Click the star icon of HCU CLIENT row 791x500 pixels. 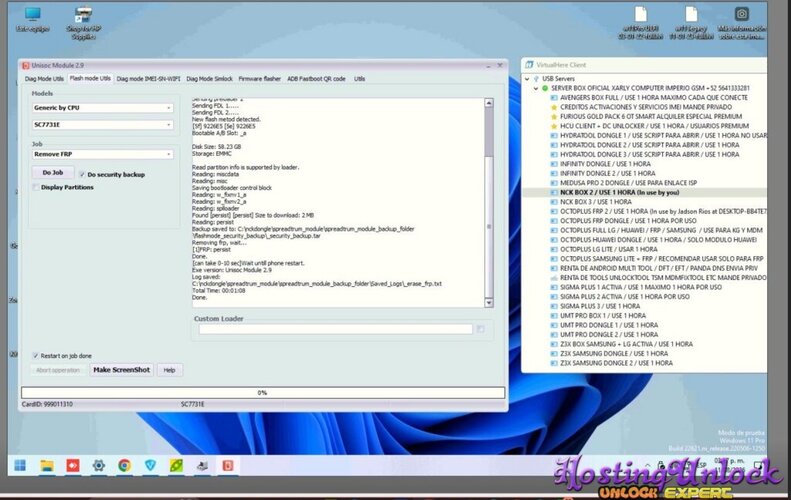point(554,126)
